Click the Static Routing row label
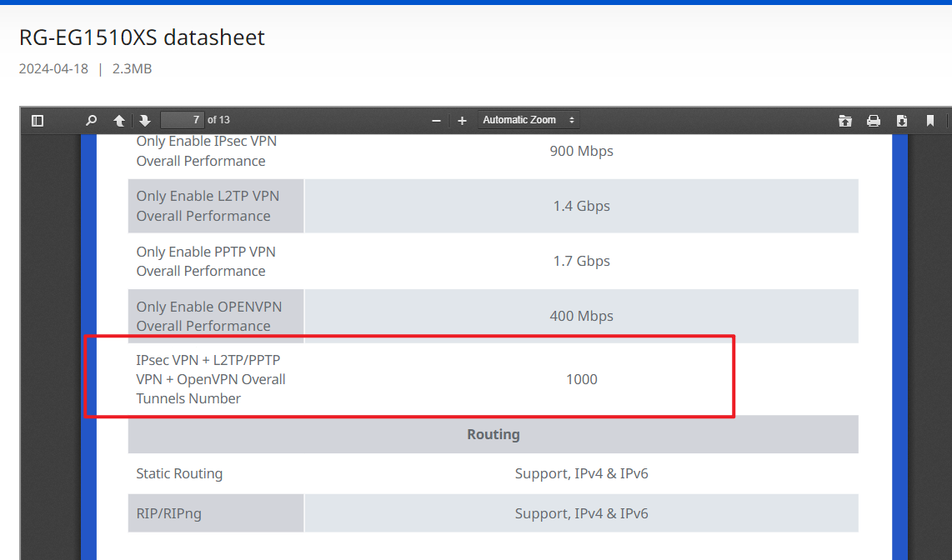 [179, 473]
